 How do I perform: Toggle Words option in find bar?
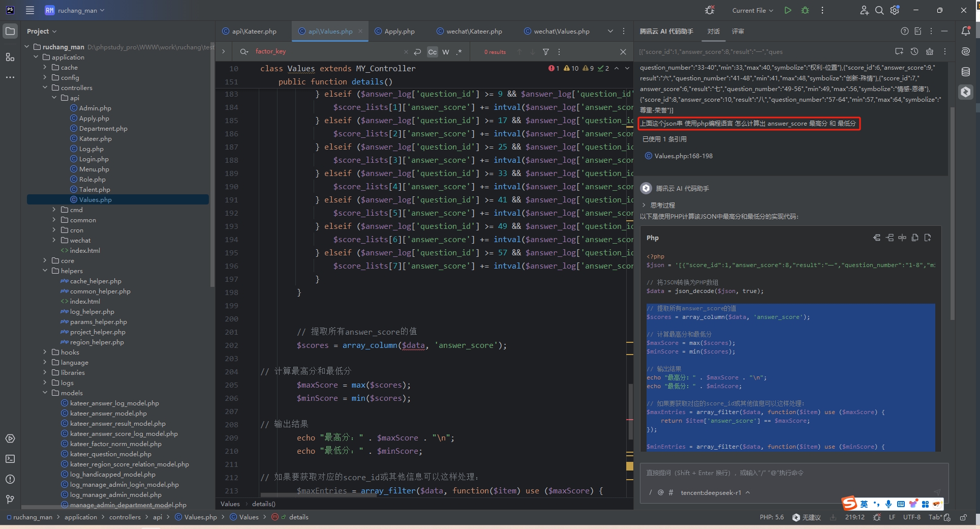(446, 52)
